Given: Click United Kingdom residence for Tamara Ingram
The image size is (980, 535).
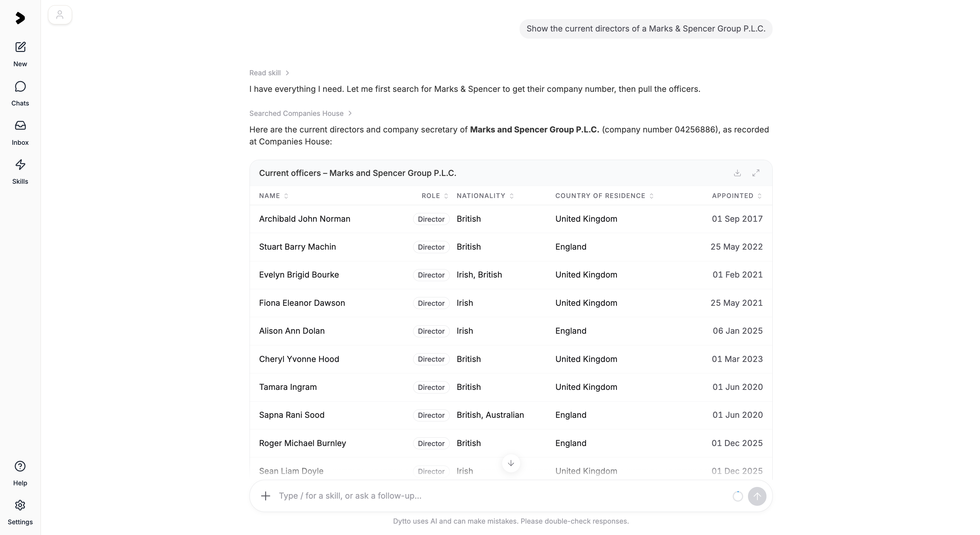Looking at the screenshot, I should pyautogui.click(x=586, y=387).
